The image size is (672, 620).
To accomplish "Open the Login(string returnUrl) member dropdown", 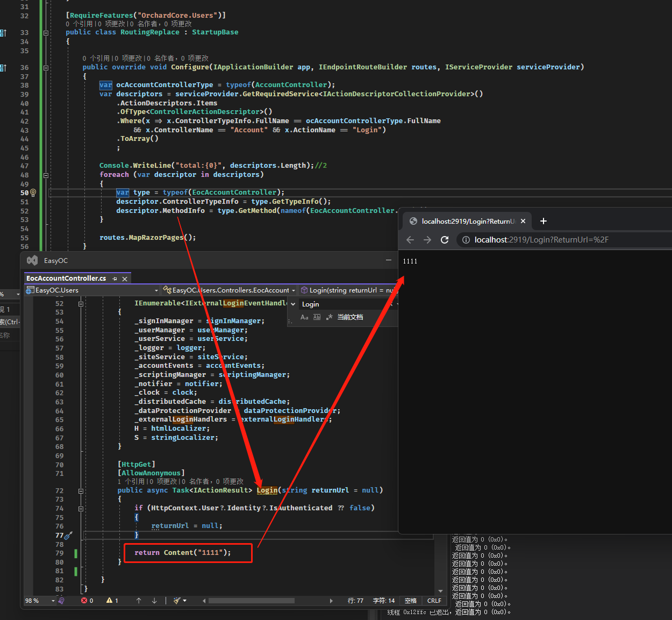I will pos(348,290).
